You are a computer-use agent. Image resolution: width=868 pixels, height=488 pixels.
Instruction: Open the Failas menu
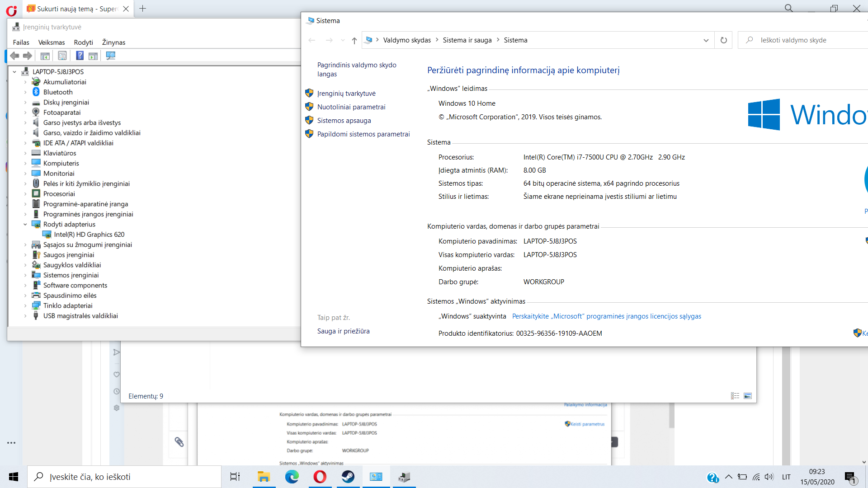tap(21, 42)
